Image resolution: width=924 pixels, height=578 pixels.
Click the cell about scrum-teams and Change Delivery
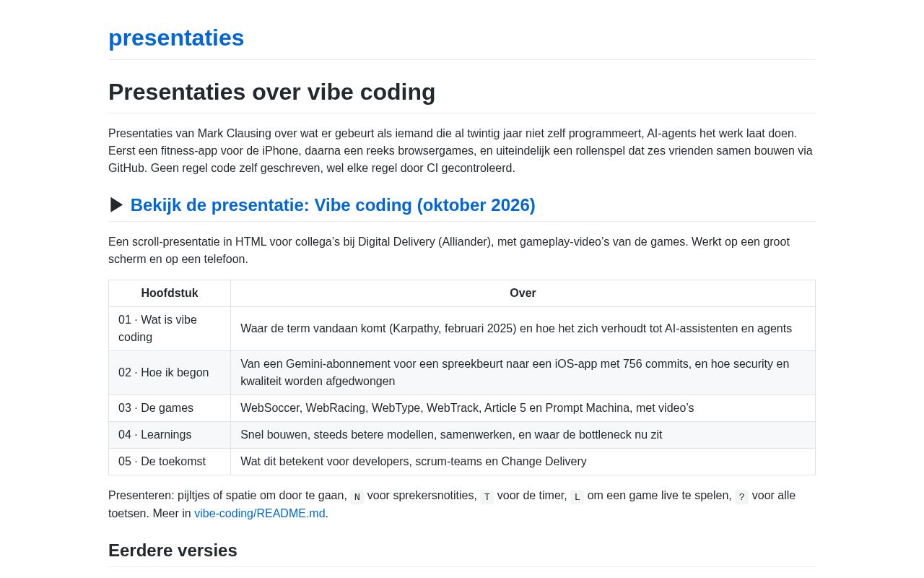click(x=523, y=462)
